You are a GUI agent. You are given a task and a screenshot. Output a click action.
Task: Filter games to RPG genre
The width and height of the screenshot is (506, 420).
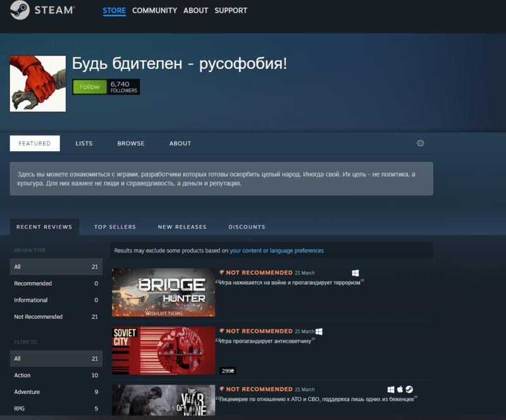(x=56, y=409)
